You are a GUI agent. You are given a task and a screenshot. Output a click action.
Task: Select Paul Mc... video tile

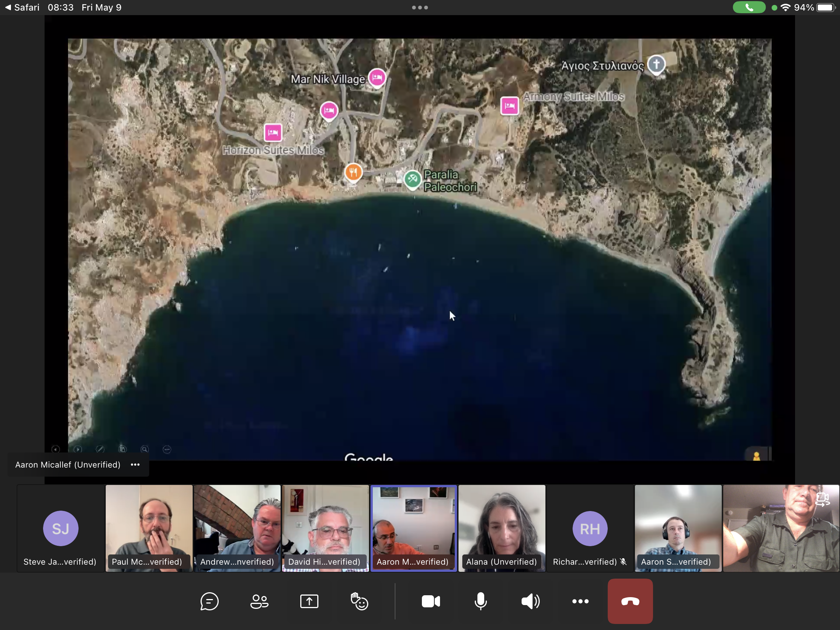click(x=149, y=528)
